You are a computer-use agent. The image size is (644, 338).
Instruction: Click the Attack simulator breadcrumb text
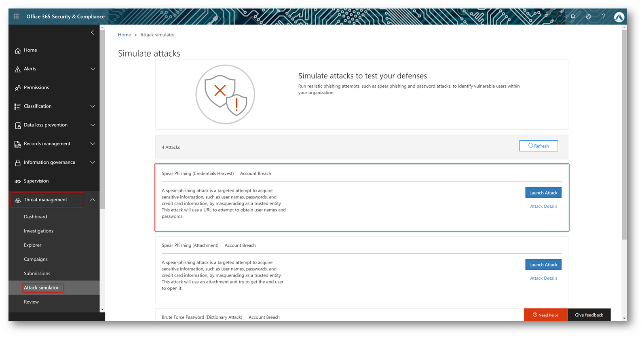click(x=158, y=35)
